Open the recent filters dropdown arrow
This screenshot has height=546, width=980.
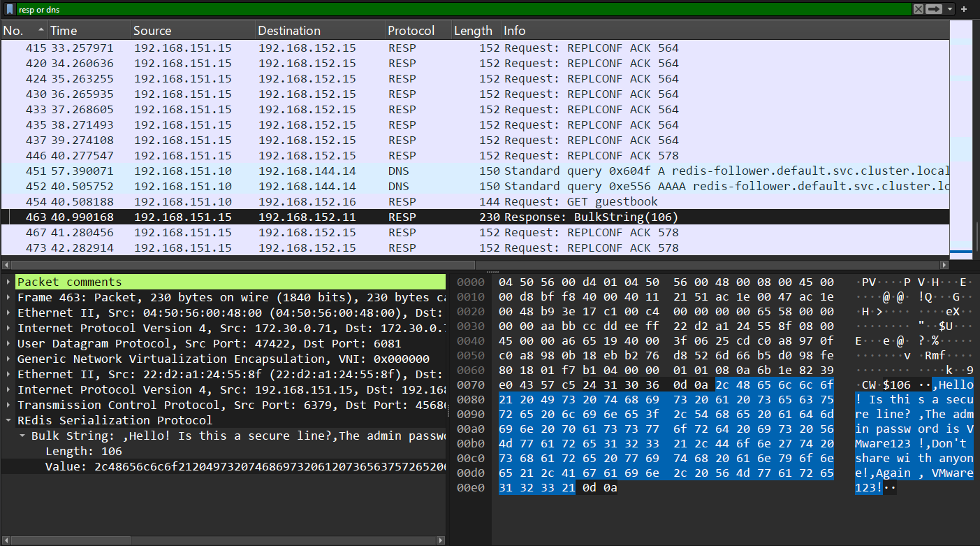coord(949,9)
